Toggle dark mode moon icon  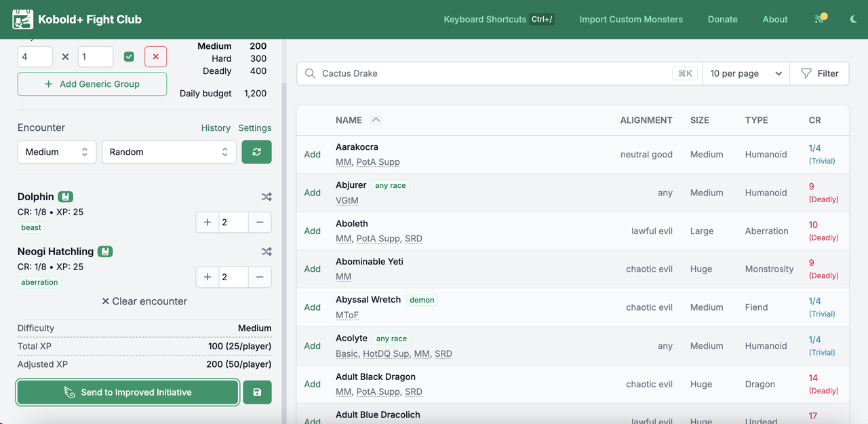point(853,20)
